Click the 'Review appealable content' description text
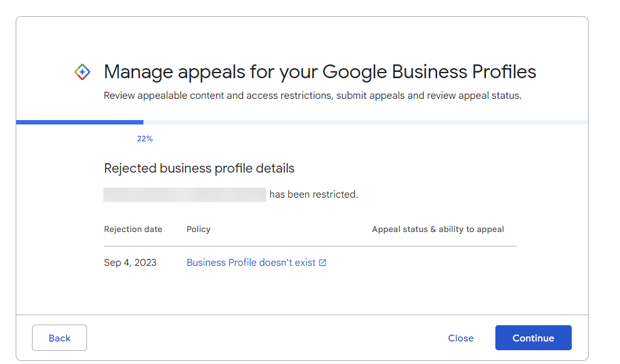 coord(312,96)
